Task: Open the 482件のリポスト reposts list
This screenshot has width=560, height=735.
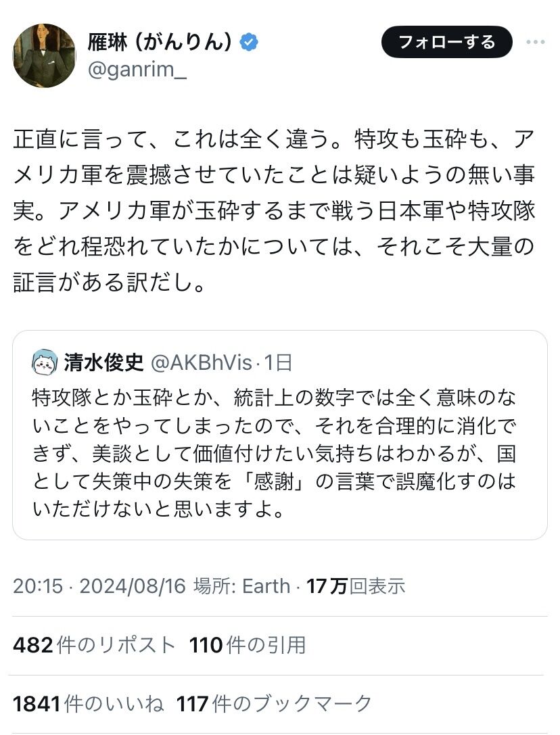Action: pyautogui.click(x=94, y=644)
